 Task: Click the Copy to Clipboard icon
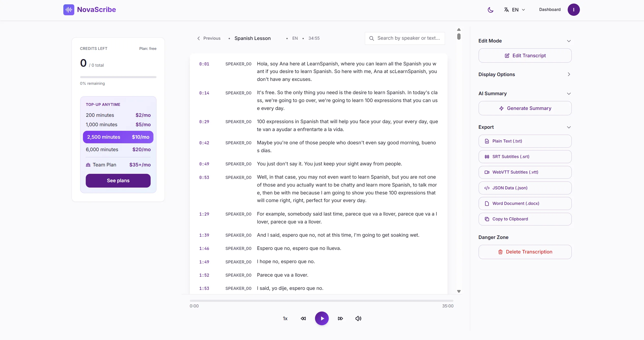pyautogui.click(x=487, y=219)
